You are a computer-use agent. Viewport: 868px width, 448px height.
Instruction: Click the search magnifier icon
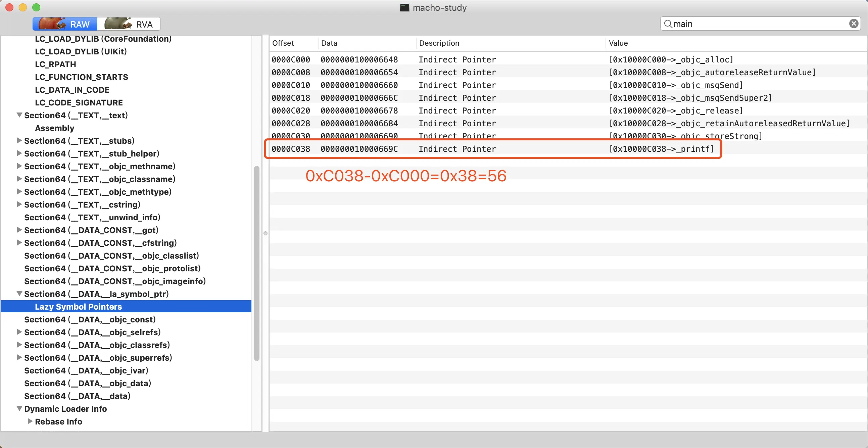[668, 24]
